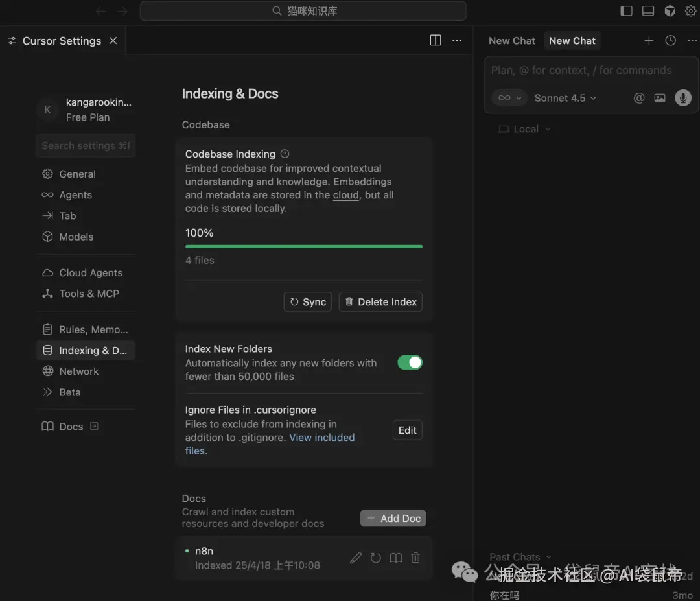Click the microphone voice input icon

point(682,98)
